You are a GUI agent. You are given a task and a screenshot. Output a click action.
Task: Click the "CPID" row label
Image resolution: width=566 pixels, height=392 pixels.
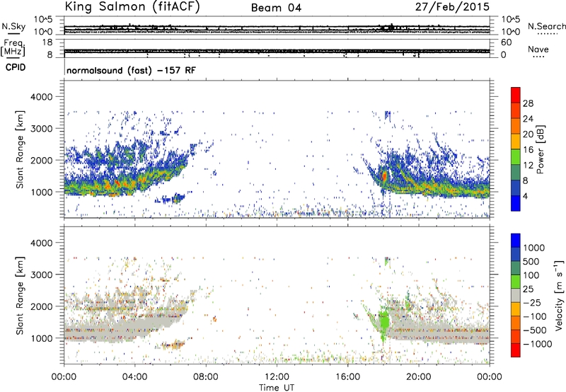click(16, 67)
